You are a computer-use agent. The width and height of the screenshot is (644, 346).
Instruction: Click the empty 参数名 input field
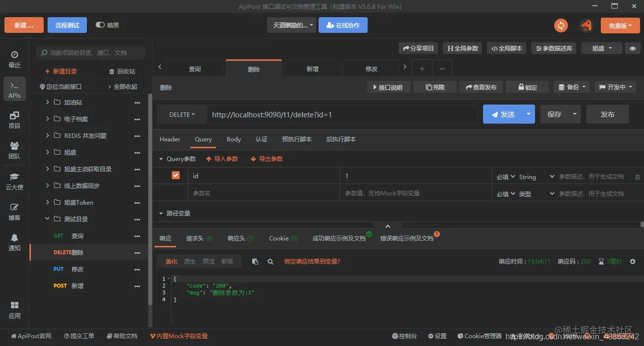tap(264, 193)
